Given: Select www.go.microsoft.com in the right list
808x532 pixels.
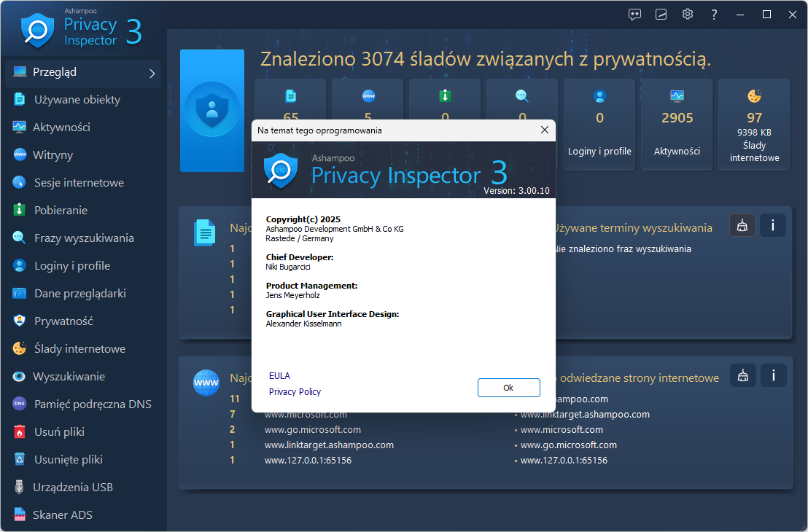Looking at the screenshot, I should pos(569,445).
